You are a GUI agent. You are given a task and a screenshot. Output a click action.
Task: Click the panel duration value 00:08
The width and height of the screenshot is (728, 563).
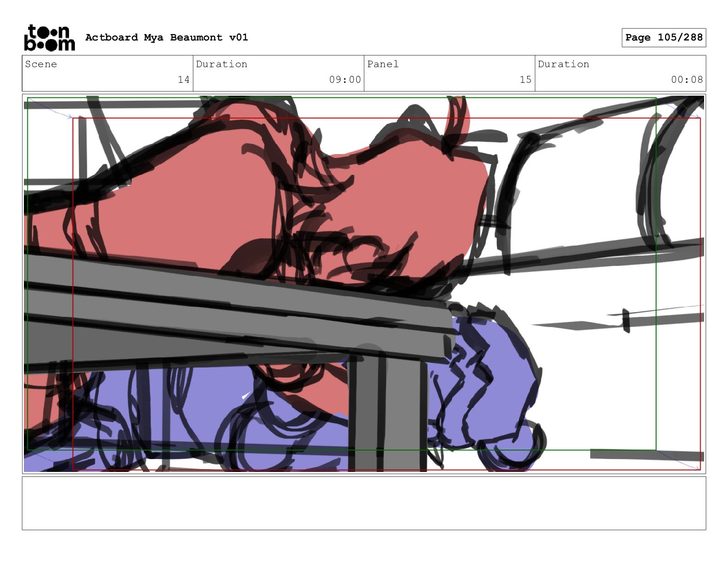coord(687,80)
